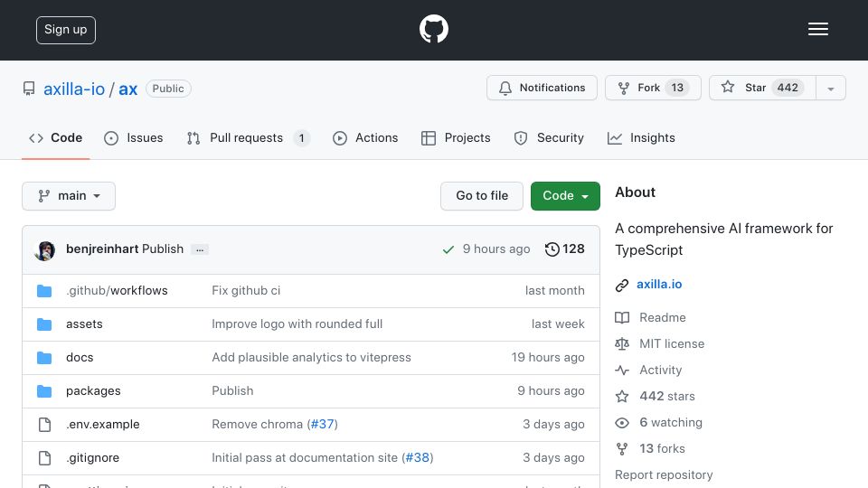Click 'Add plausible analytics to vitepress' commit message
868x488 pixels.
[x=311, y=358]
